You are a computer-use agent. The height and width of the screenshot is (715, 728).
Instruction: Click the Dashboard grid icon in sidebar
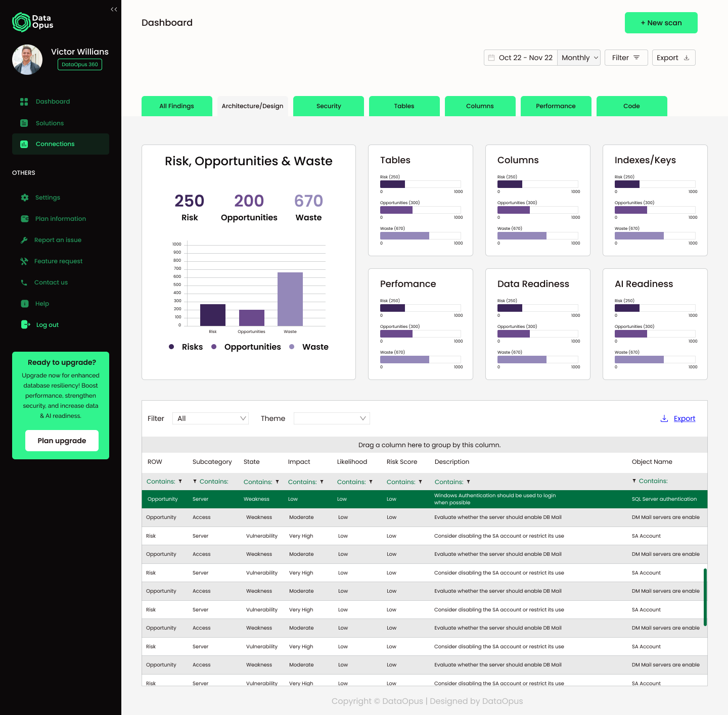coord(24,102)
